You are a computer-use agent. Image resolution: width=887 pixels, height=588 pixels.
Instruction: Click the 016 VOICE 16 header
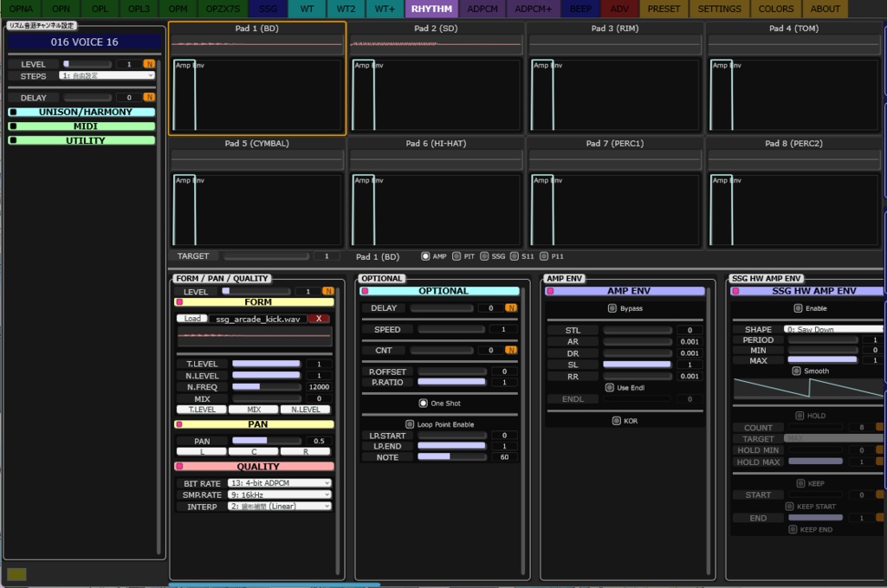tap(84, 42)
